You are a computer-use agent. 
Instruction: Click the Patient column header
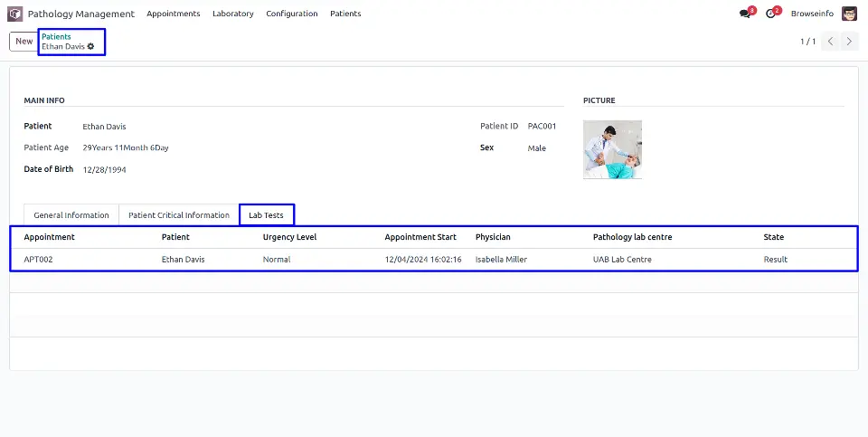(x=175, y=237)
